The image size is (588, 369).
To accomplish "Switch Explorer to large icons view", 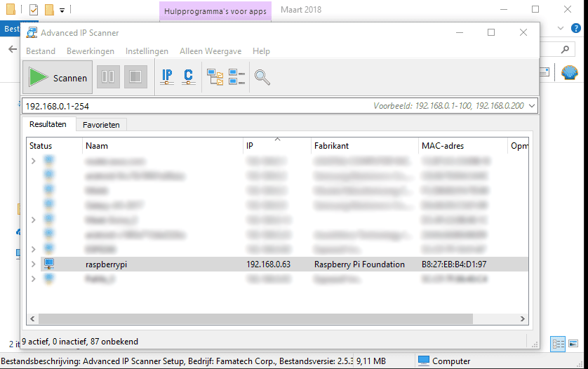I will 573,343.
